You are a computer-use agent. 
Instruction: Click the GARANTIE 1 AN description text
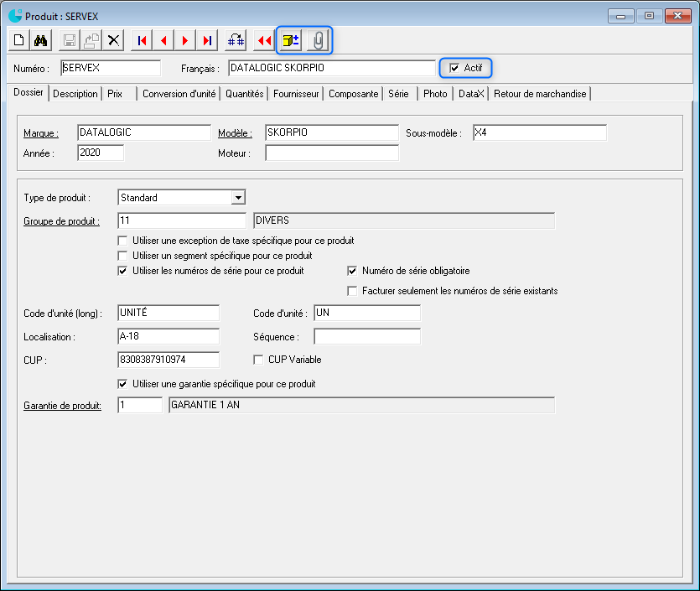point(205,405)
